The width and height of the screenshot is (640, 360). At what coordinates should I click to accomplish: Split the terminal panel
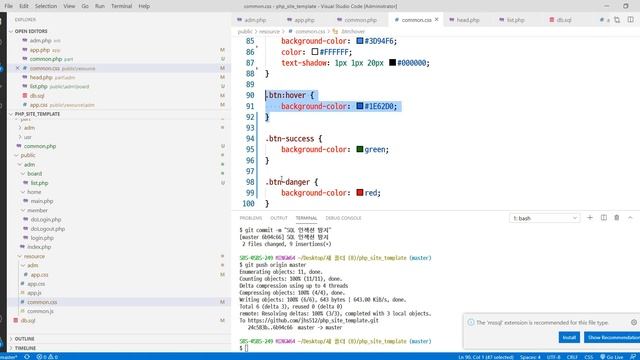(604, 218)
